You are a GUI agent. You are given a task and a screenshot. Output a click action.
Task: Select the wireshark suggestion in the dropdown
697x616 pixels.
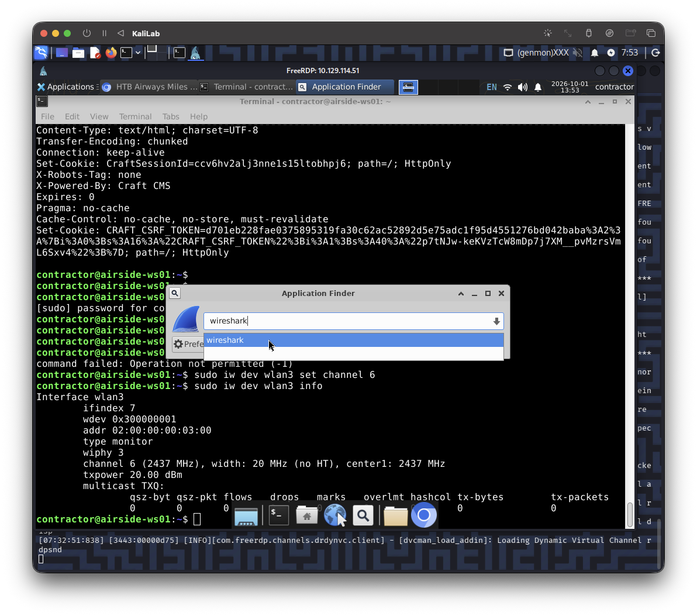click(353, 340)
